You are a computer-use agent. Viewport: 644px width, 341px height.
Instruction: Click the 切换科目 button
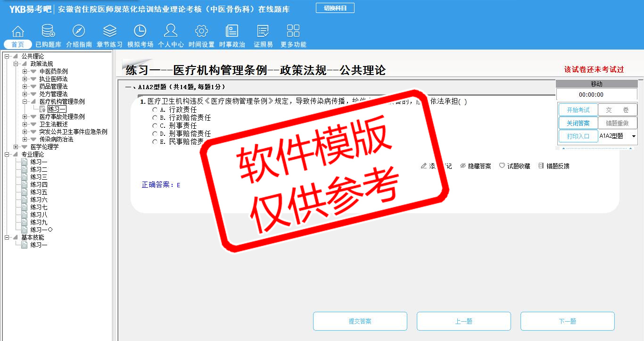tap(335, 8)
